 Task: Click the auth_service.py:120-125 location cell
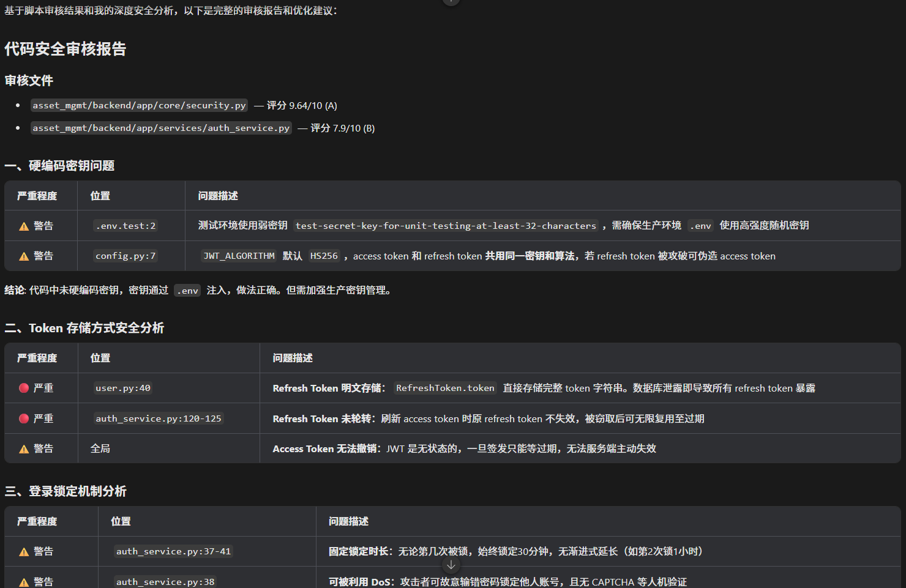[x=159, y=419]
